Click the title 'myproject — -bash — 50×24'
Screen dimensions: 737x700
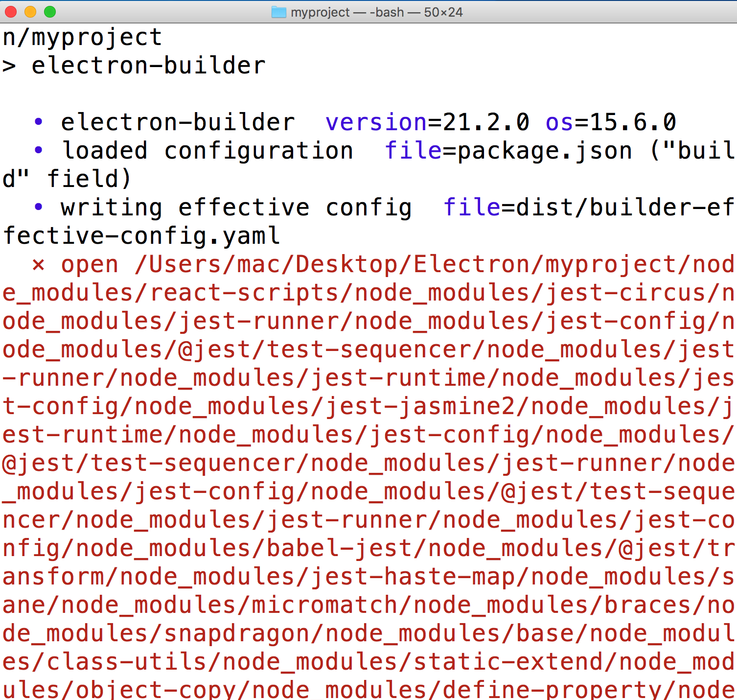[x=376, y=12]
